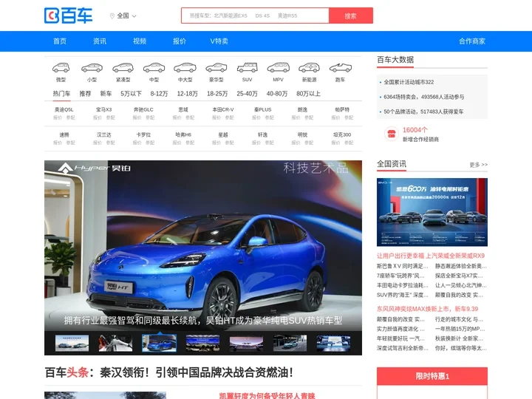Open the carousel caption about 昊铂HT热销车型
532x399 pixels.
(x=203, y=321)
